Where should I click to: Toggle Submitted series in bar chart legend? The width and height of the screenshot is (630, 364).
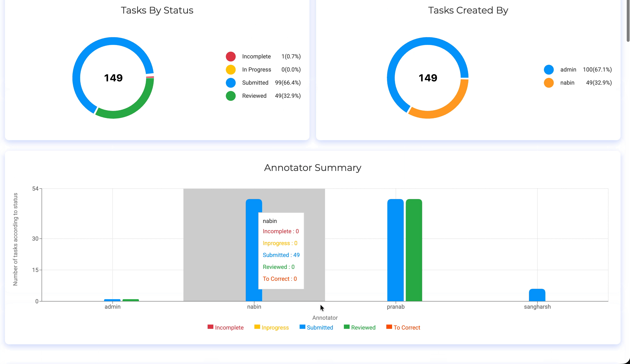click(316, 327)
